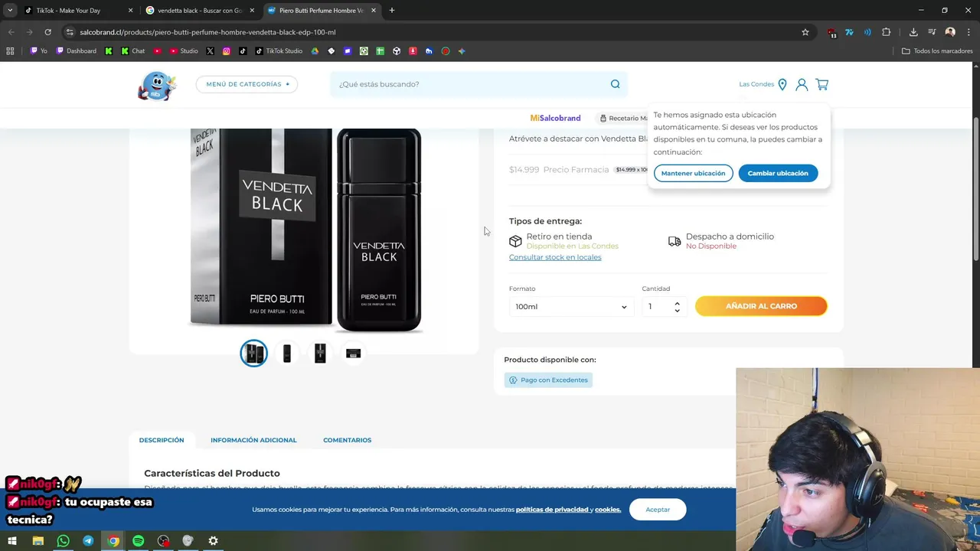Click the Pago con Excedentes badge
Viewport: 980px width, 551px height.
click(x=548, y=380)
